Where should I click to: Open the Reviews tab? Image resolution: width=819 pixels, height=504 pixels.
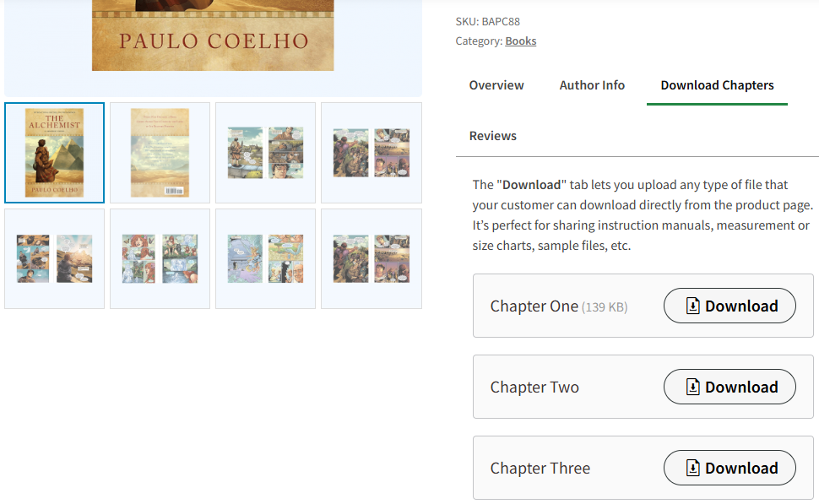(x=493, y=136)
